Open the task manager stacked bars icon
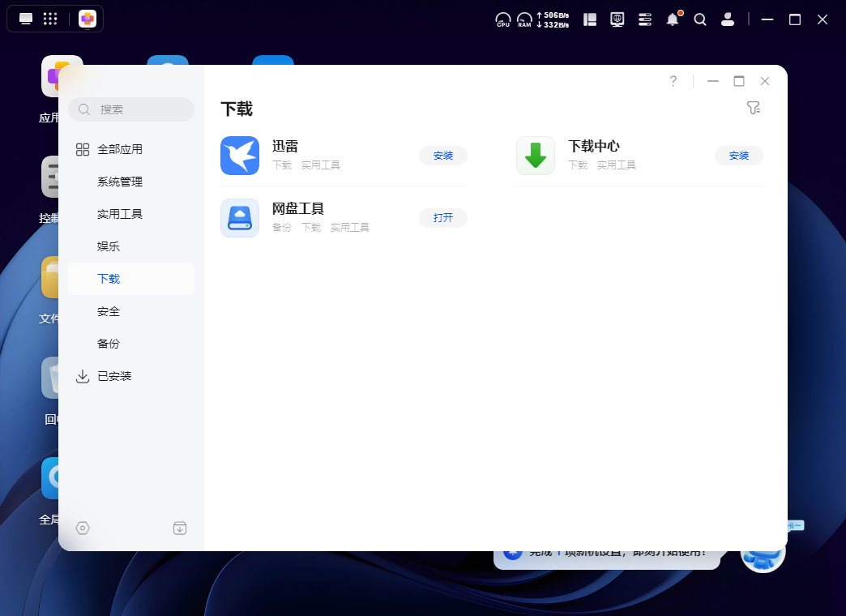 click(645, 20)
